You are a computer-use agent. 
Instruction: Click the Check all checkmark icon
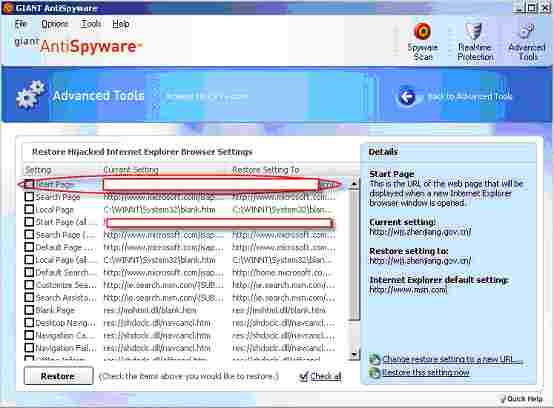[x=303, y=377]
